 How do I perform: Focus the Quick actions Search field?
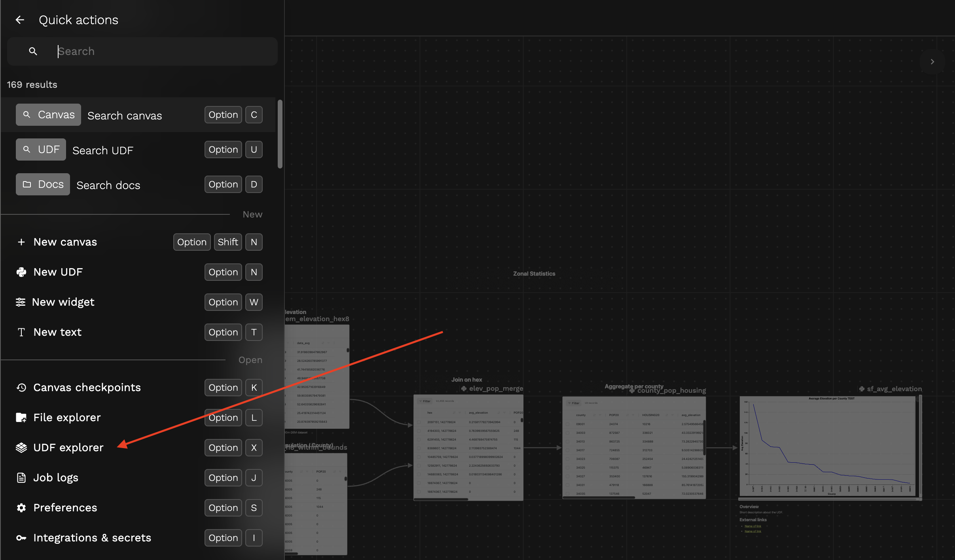tap(142, 51)
